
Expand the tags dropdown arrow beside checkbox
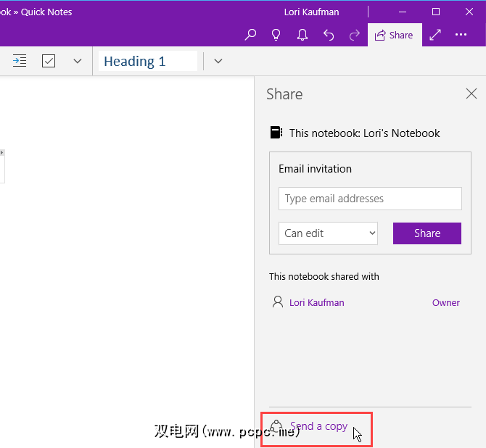point(78,61)
